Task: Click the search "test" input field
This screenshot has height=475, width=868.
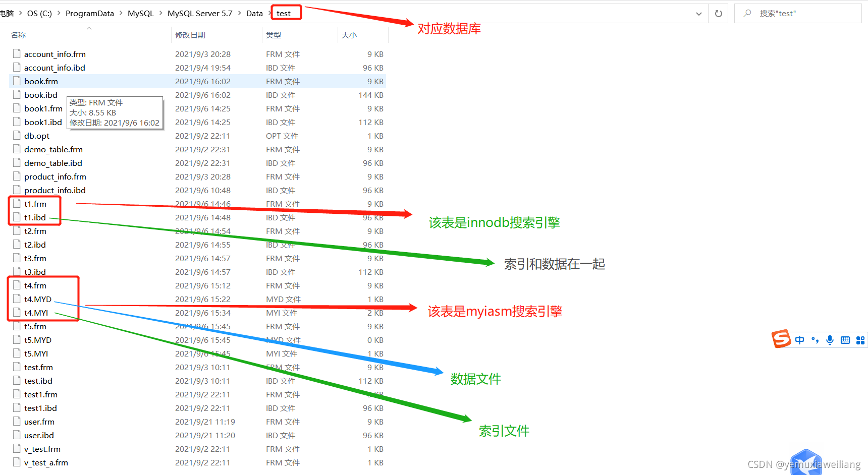Action: [x=798, y=14]
